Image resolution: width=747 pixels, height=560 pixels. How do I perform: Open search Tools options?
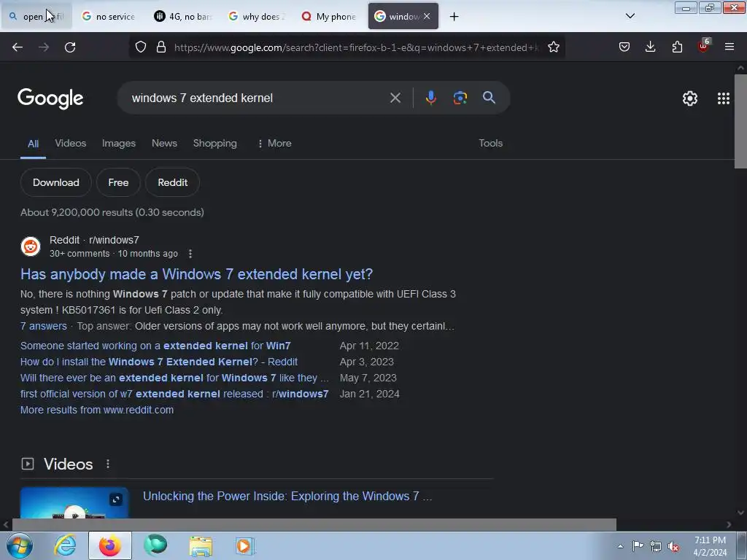490,144
